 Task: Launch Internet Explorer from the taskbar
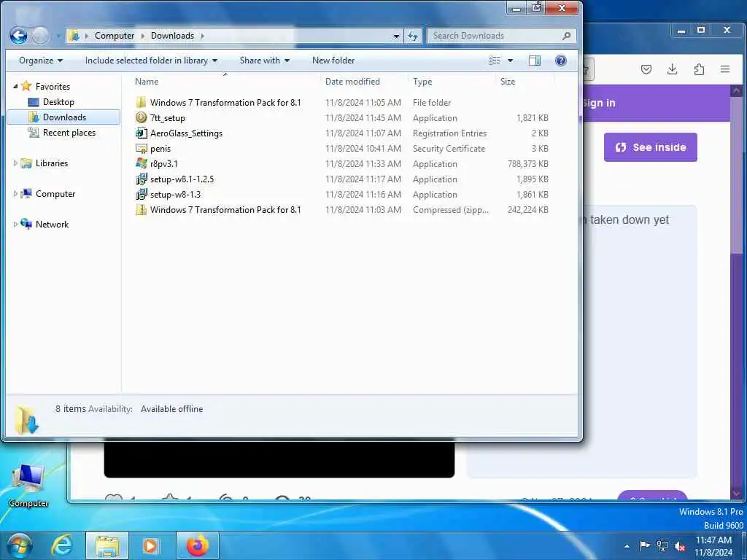62,545
